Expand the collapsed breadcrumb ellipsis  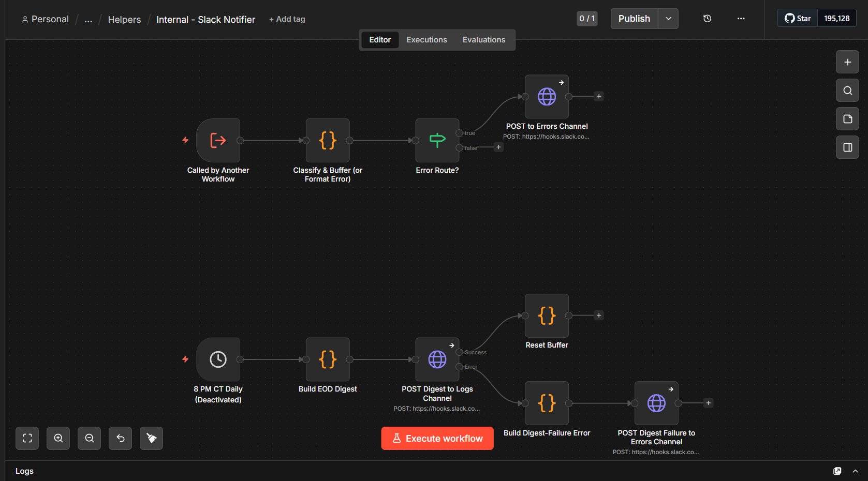pyautogui.click(x=89, y=20)
